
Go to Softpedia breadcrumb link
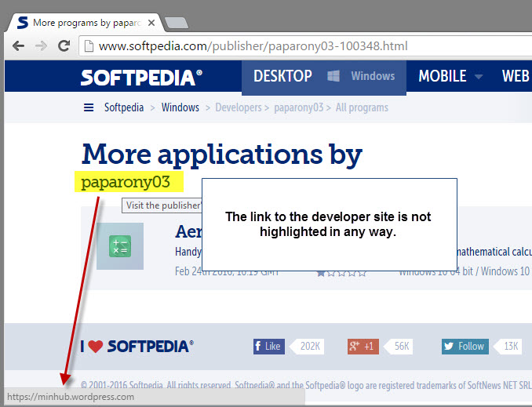click(x=124, y=107)
